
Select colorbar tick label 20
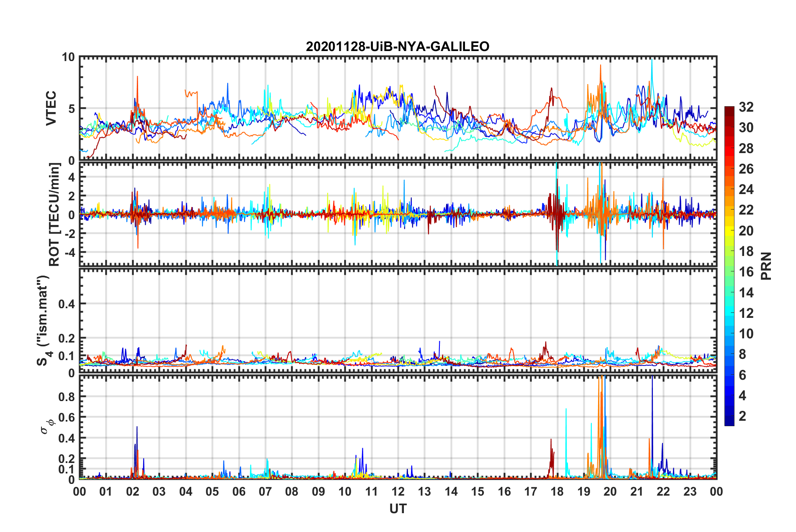[746, 231]
